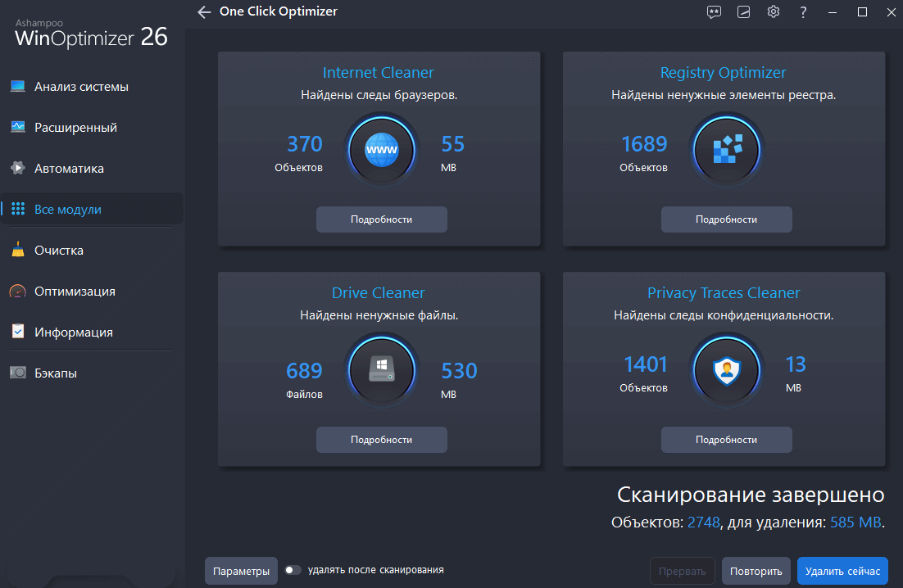Click the Drive Cleaner disk icon
Viewport: 903px width, 588px height.
click(x=381, y=370)
